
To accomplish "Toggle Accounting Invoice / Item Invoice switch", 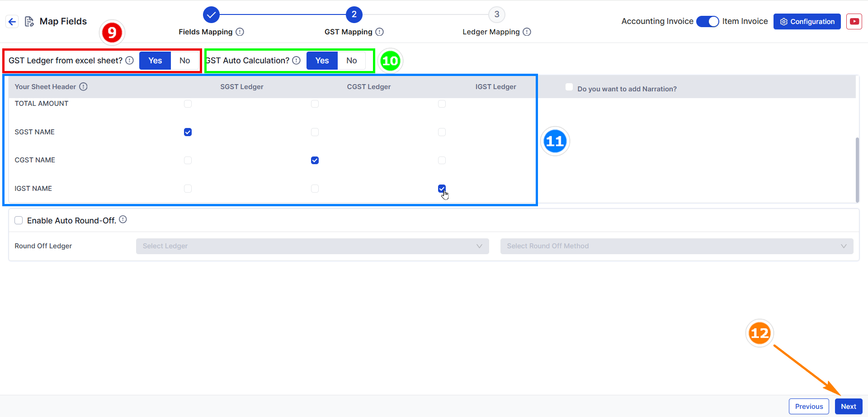I will [708, 21].
